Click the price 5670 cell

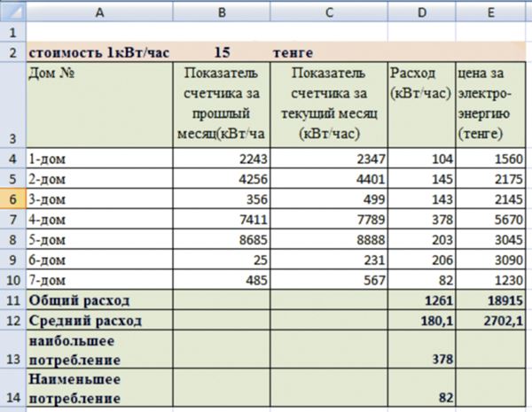[x=490, y=220]
